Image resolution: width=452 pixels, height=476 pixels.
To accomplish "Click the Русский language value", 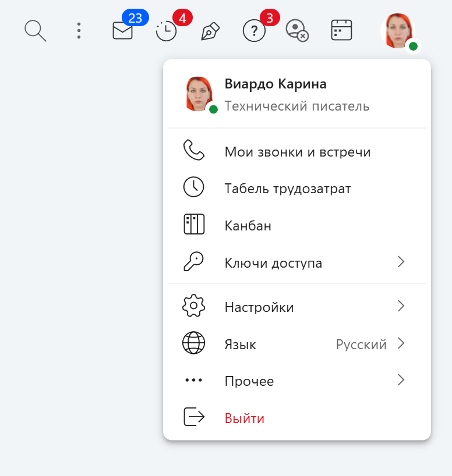I will coord(361,344).
